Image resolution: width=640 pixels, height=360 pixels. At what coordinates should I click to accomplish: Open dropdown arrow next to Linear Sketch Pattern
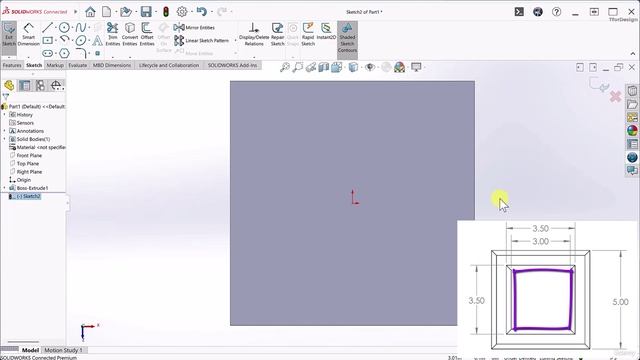pos(235,40)
